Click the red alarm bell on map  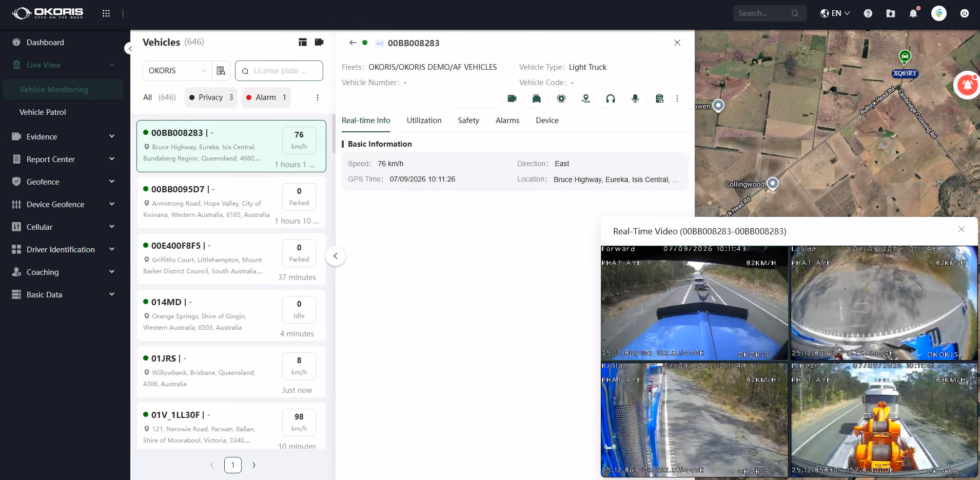967,85
